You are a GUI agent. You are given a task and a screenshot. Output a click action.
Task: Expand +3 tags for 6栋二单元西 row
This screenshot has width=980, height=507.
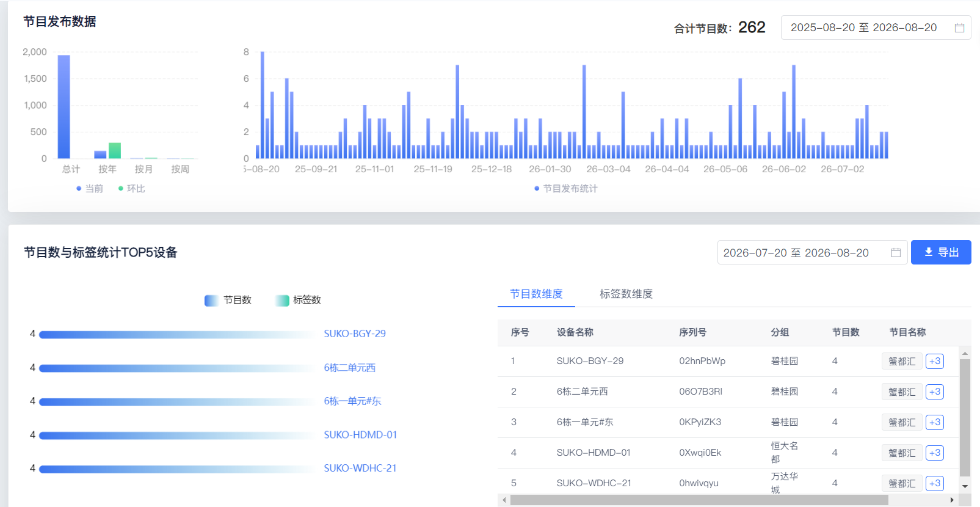(935, 392)
